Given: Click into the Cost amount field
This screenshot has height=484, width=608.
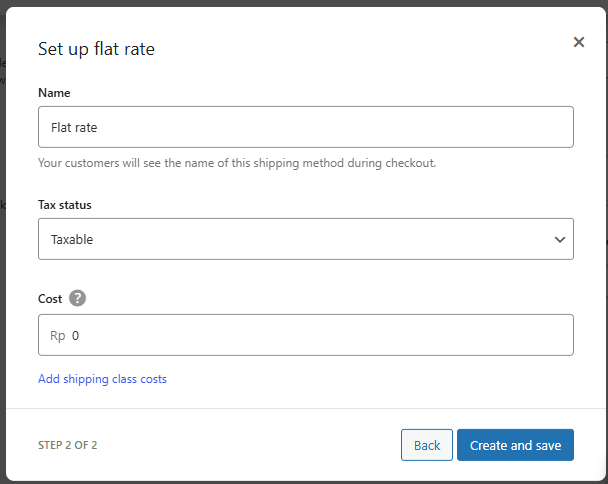Looking at the screenshot, I should click(320, 335).
